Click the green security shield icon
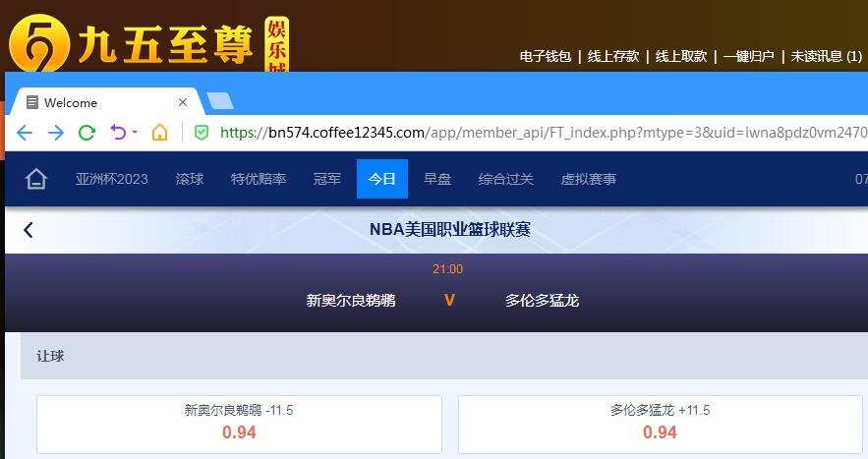868x459 pixels. [202, 133]
